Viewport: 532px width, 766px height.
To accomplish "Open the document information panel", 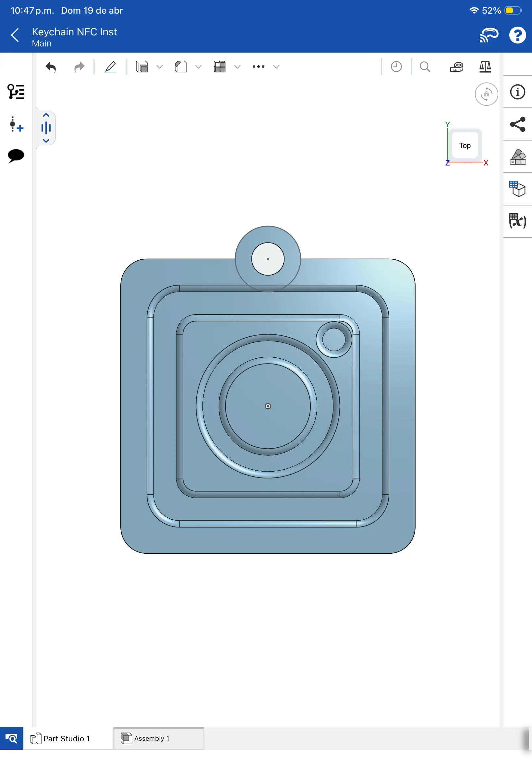I will (517, 92).
